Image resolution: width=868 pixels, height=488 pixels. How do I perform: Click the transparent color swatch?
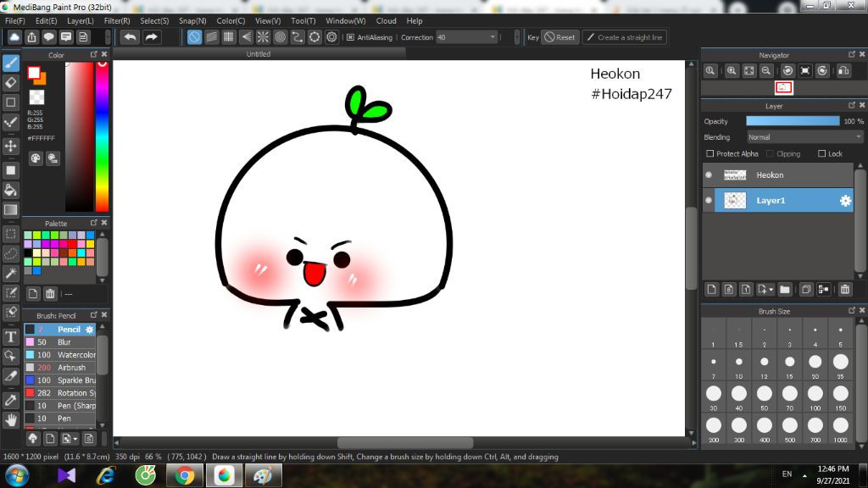(x=36, y=97)
